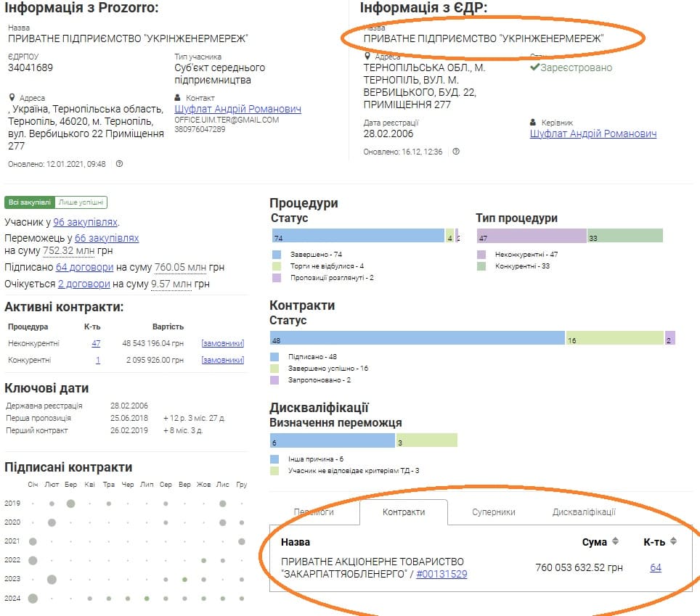This screenshot has height=616, width=700.
Task: Click the person icon beside Керівник
Action: coord(534,123)
